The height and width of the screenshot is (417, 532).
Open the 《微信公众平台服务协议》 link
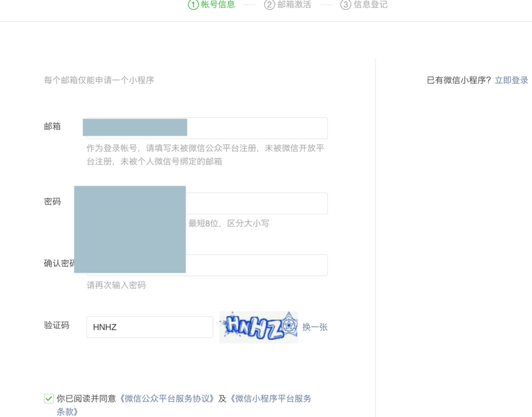click(167, 398)
